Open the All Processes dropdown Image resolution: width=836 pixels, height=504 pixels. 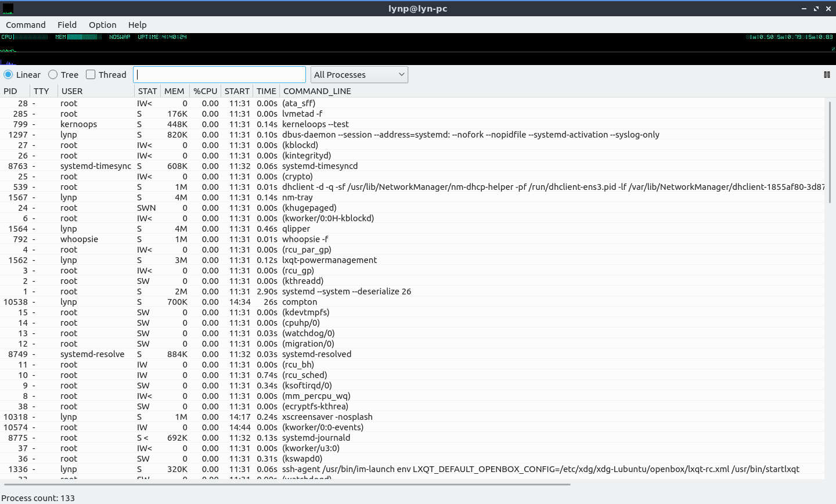[359, 74]
